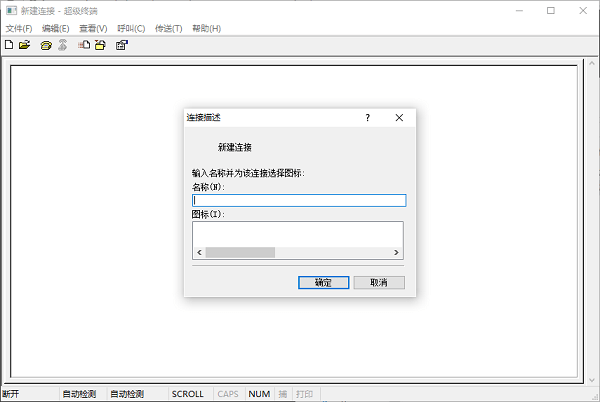Click the 图标(I) label
The image size is (600, 402).
[208, 214]
